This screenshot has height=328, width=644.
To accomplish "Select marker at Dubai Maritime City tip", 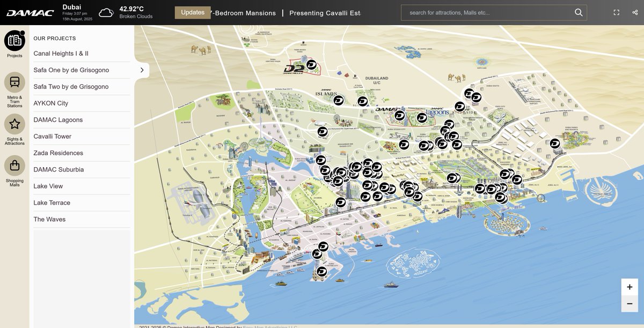I will (x=321, y=272).
